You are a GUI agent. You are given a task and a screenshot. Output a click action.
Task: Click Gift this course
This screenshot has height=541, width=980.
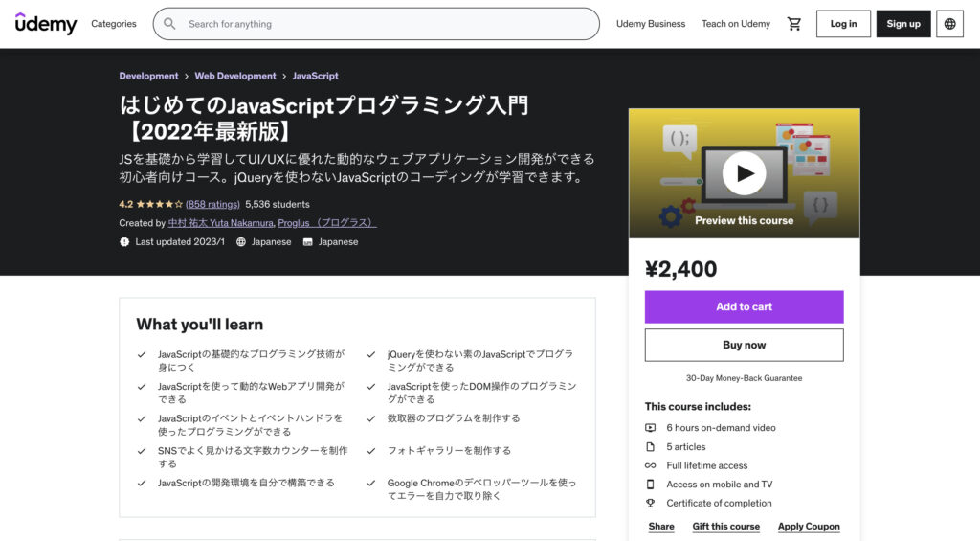click(x=725, y=526)
